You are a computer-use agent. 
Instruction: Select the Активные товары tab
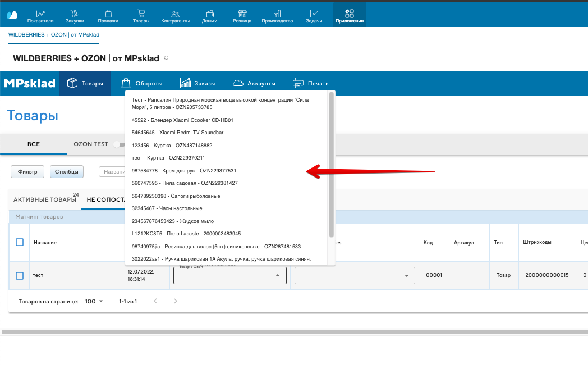(x=44, y=199)
